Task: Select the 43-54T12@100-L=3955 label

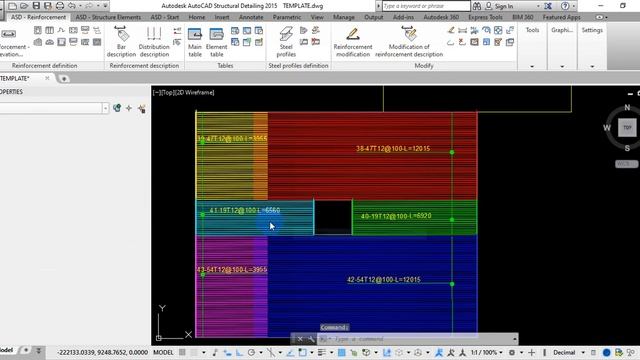Action: coord(231,269)
